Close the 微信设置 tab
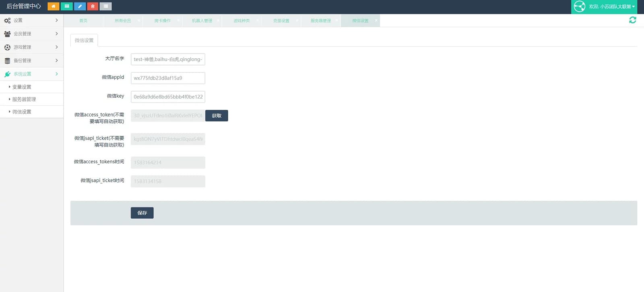The height and width of the screenshot is (292, 644). tap(376, 20)
